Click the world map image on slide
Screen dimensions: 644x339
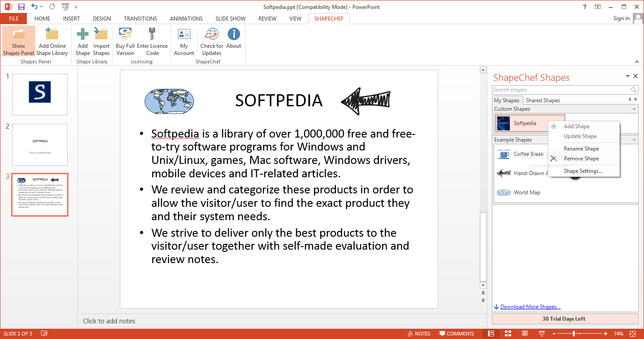pos(169,100)
